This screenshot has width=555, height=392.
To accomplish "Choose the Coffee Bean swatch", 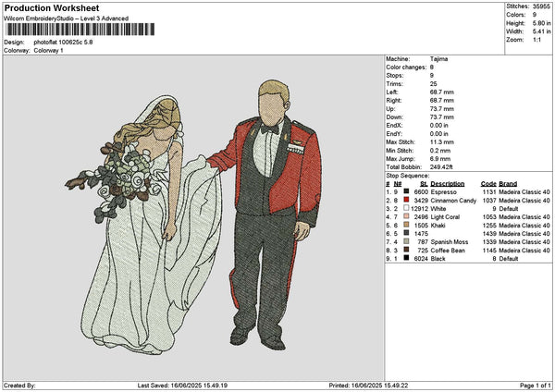I will click(406, 250).
